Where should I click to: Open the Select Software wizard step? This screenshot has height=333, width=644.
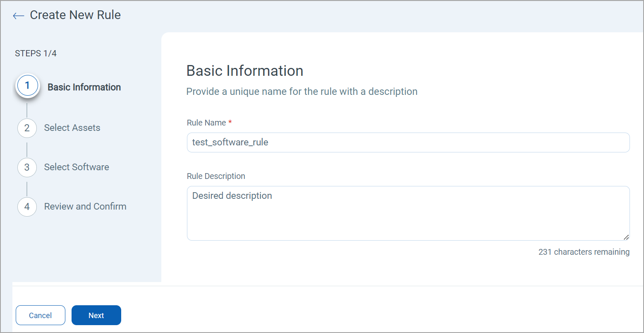[77, 167]
